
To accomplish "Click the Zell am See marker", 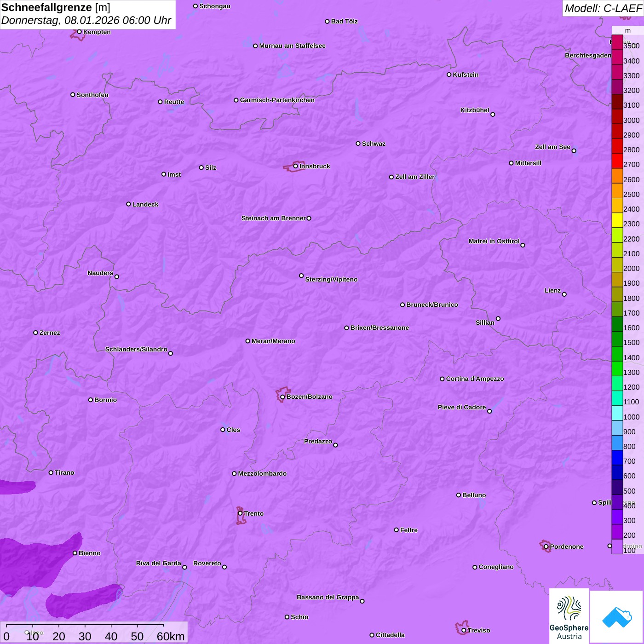I will (x=574, y=151).
